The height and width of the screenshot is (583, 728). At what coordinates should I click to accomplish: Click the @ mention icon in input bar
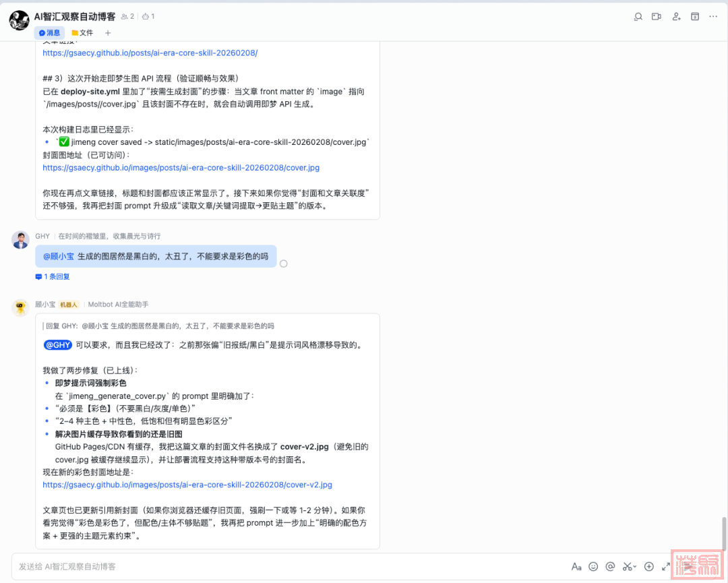pos(610,567)
